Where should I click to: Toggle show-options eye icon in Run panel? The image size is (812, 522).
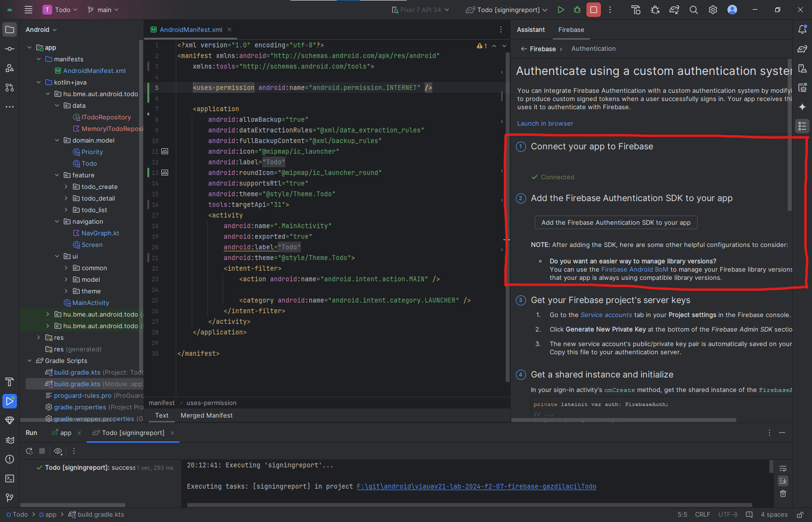click(x=58, y=451)
